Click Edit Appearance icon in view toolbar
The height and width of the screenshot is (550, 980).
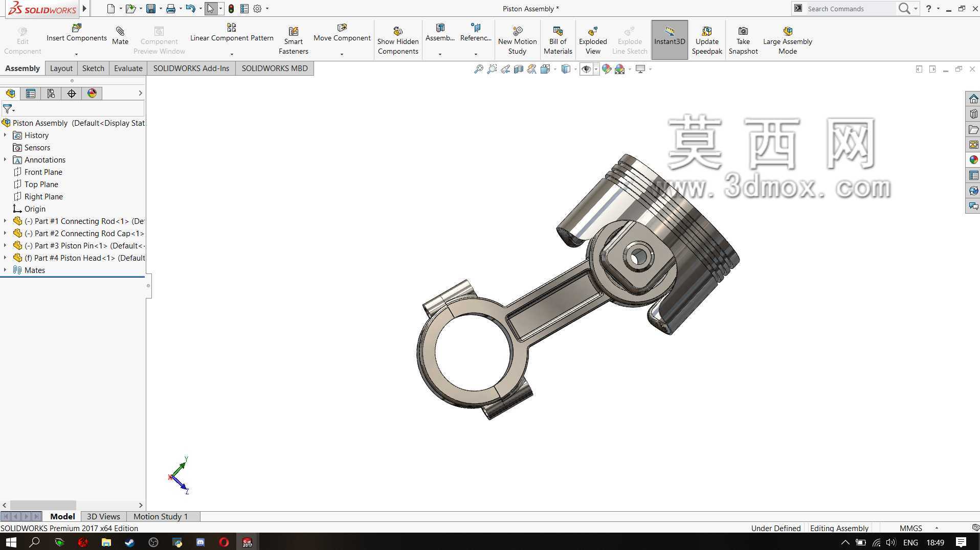(607, 69)
